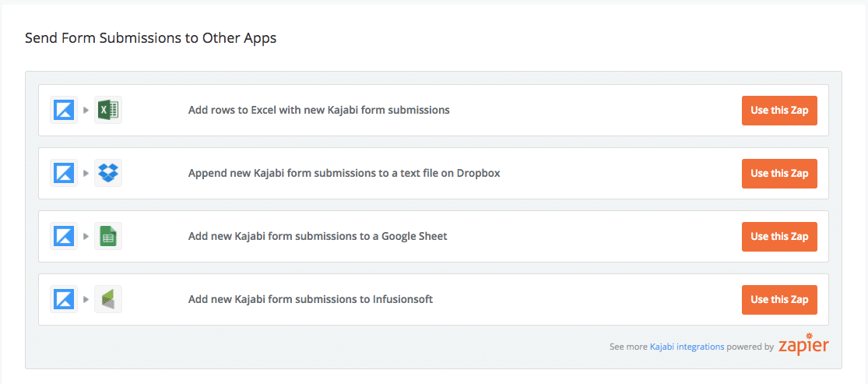Open 'Append new Kajabi form submissions' Dropbox title
The height and width of the screenshot is (384, 868).
pyautogui.click(x=344, y=173)
